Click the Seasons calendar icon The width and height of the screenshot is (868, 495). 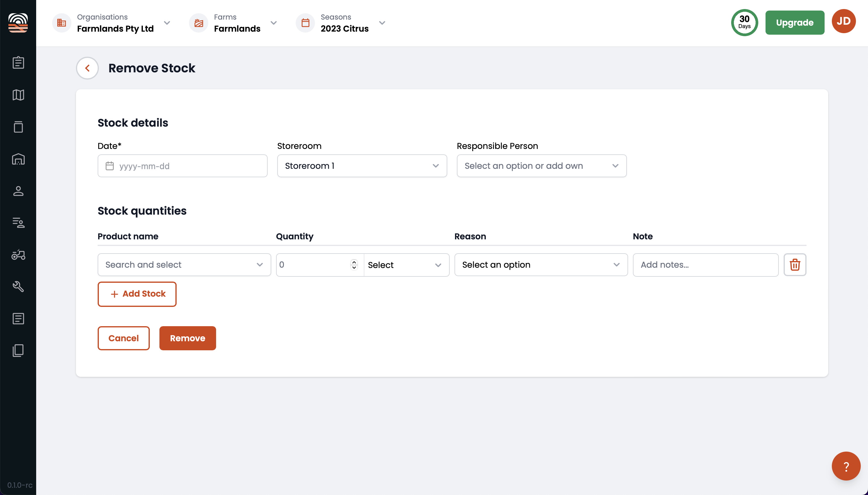coord(305,23)
